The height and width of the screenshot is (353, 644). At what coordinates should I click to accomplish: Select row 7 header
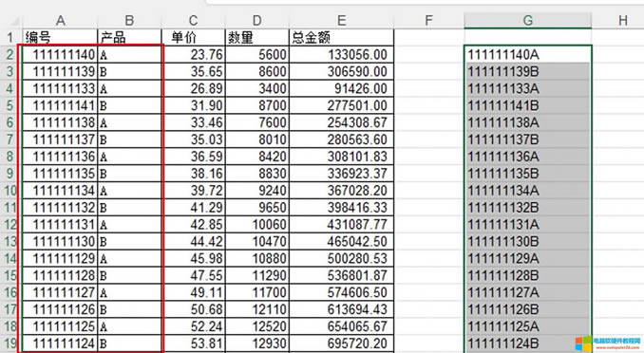tap(9, 139)
